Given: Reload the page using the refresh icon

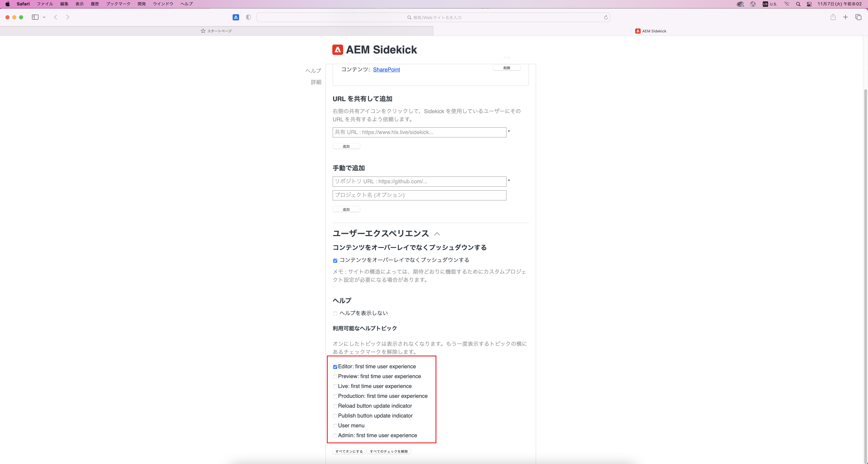Looking at the screenshot, I should [x=605, y=17].
